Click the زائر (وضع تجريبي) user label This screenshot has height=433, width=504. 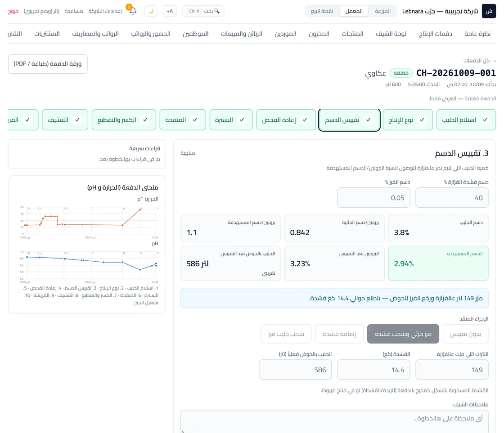[41, 11]
